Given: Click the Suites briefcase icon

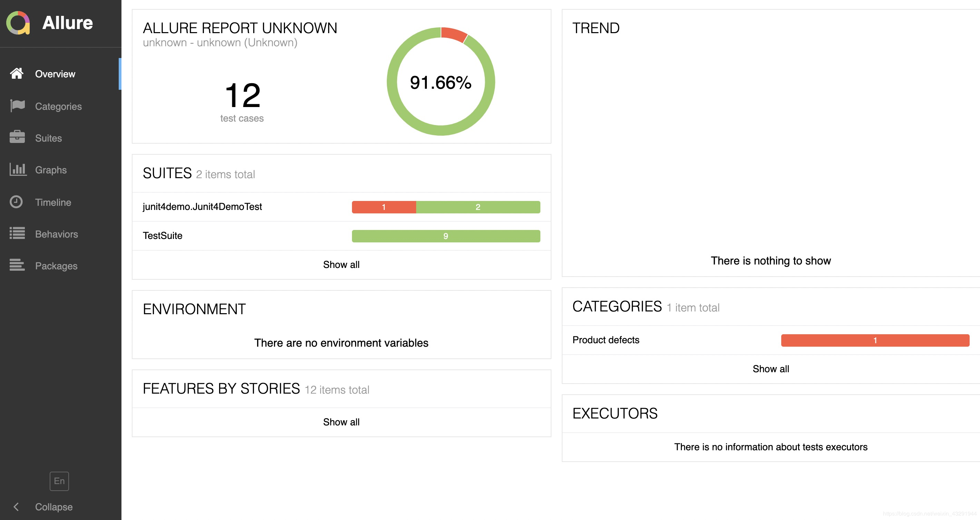Looking at the screenshot, I should (x=17, y=137).
